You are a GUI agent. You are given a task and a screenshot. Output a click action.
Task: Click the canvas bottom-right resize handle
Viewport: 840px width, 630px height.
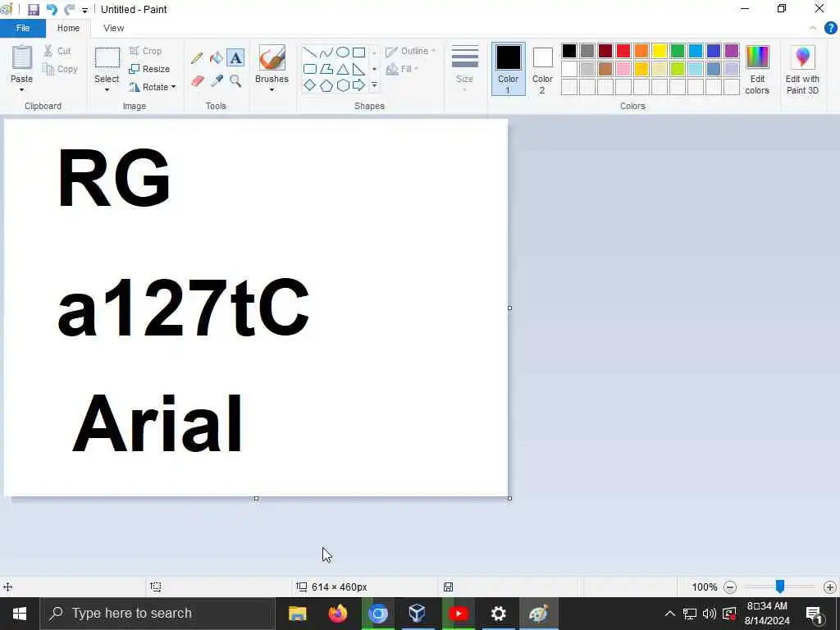pos(509,498)
